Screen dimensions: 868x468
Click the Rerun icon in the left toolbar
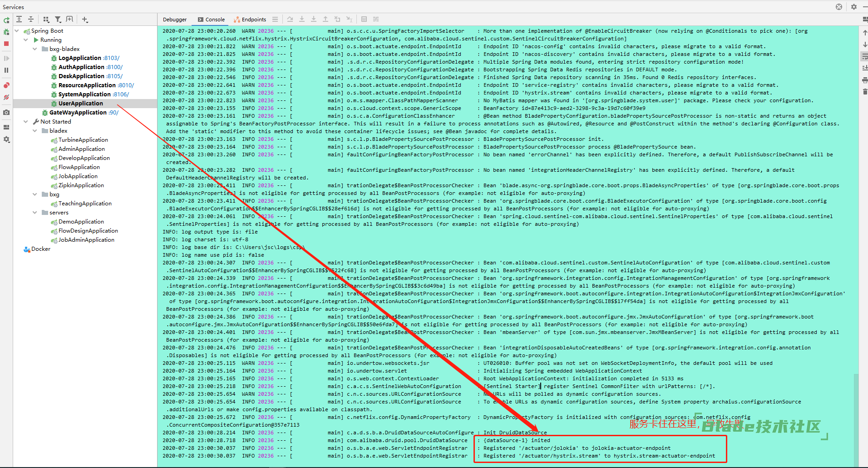[x=6, y=20]
